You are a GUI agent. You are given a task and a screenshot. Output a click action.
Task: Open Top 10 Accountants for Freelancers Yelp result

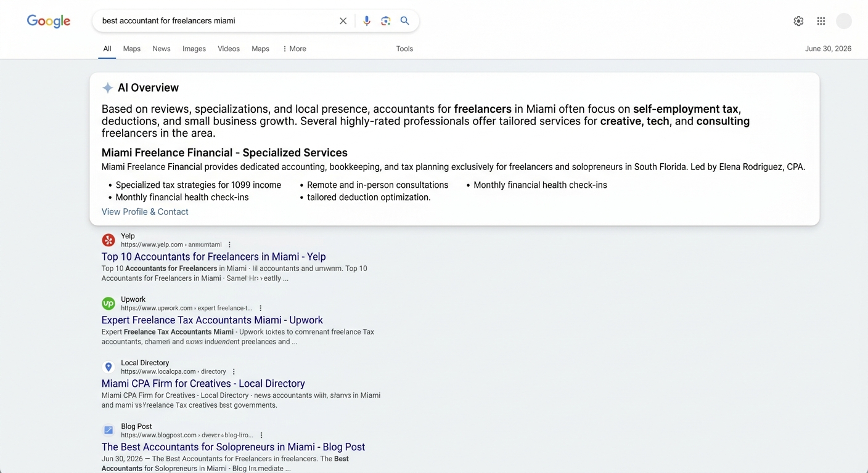(x=214, y=257)
